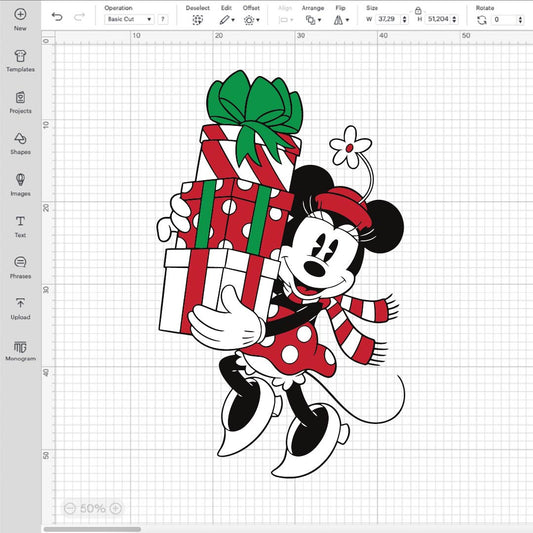Open the Phrases panel
Viewport: 533px width, 533px height.
pos(20,268)
